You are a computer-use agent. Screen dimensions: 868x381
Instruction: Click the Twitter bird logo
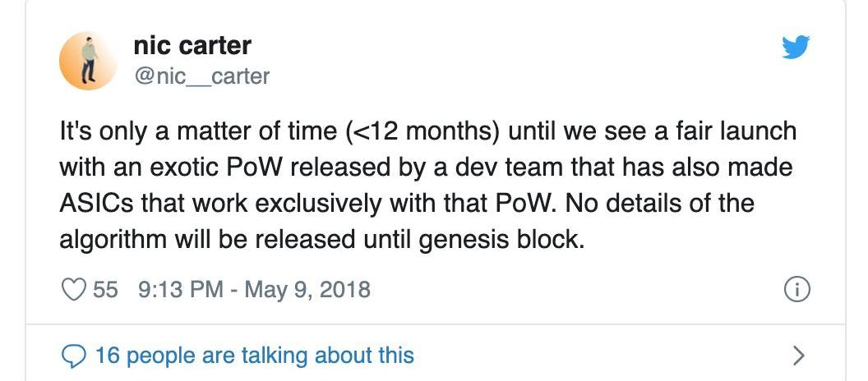796,48
